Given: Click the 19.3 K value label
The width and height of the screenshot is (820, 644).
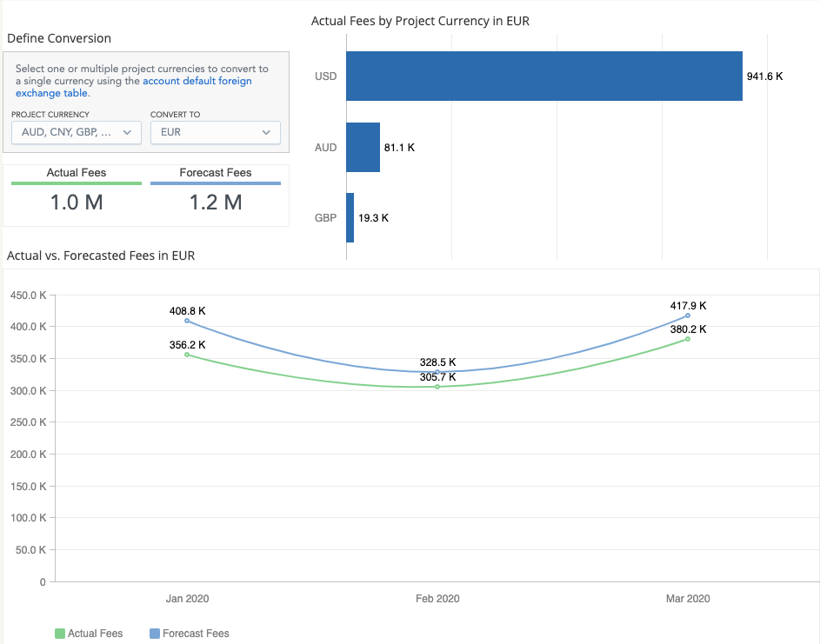Looking at the screenshot, I should 373,218.
